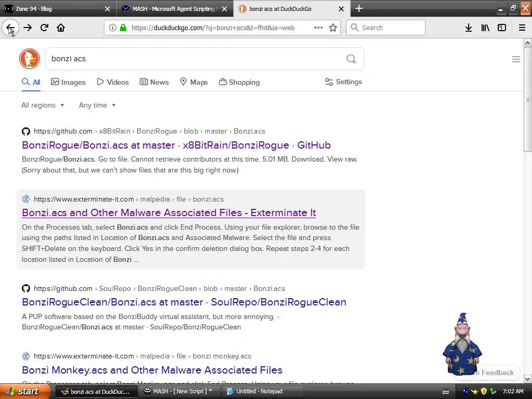Click the forward navigation arrow

pos(28,28)
